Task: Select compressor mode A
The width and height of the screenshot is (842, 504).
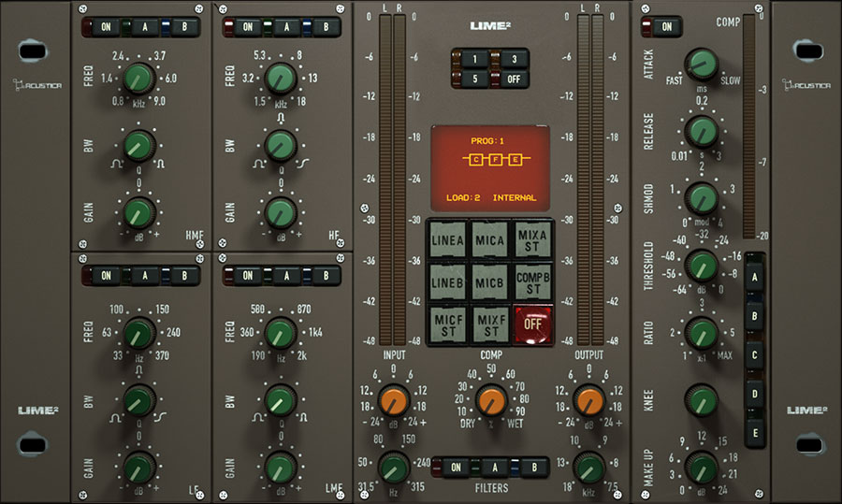Action: pos(754,278)
